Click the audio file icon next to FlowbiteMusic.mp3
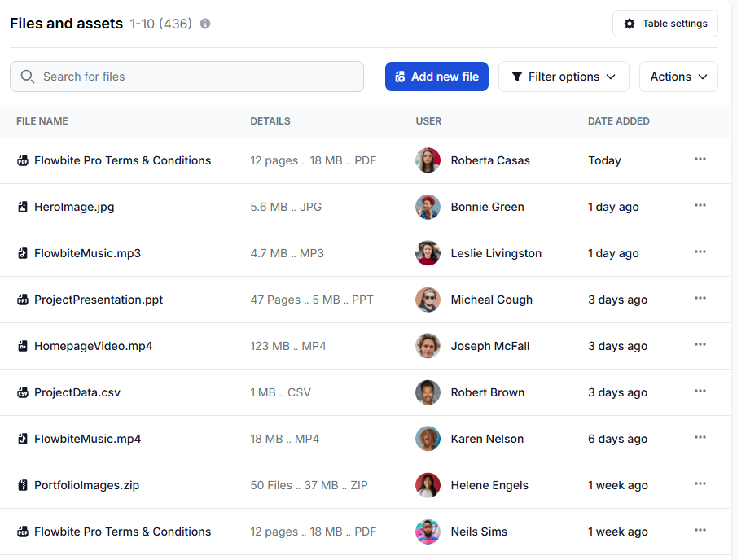Image resolution: width=737 pixels, height=560 pixels. click(23, 253)
